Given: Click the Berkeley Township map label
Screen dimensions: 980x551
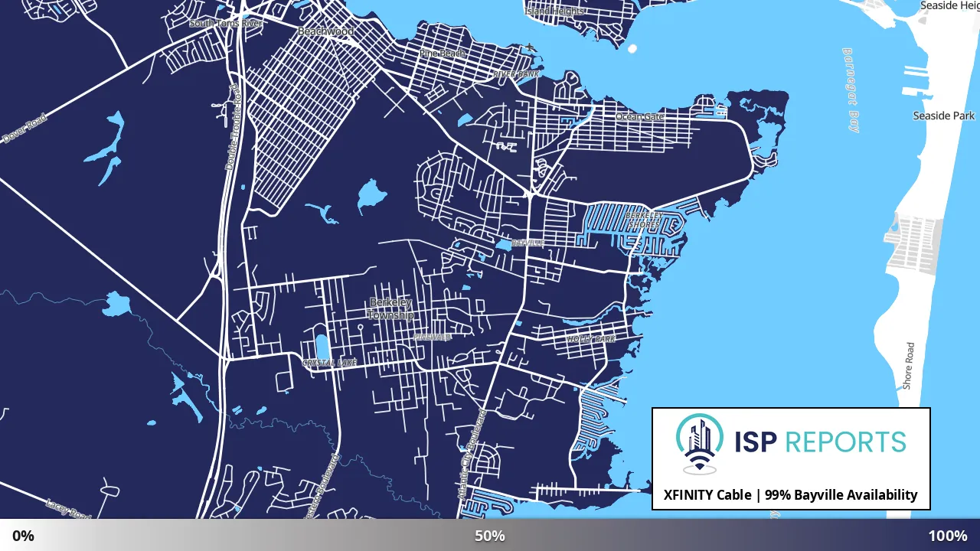Looking at the screenshot, I should [x=390, y=309].
